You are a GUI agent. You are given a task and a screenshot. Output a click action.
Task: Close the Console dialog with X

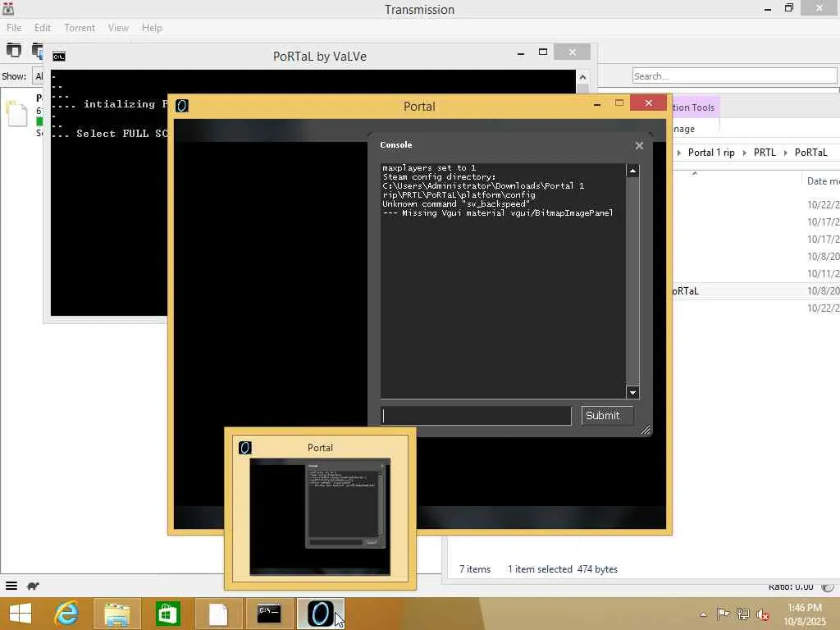coord(639,145)
